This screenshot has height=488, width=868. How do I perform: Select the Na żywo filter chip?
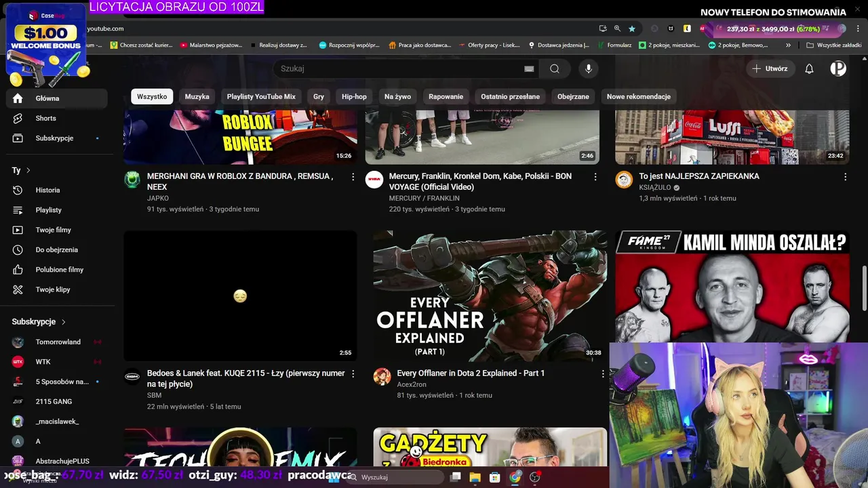tap(397, 96)
